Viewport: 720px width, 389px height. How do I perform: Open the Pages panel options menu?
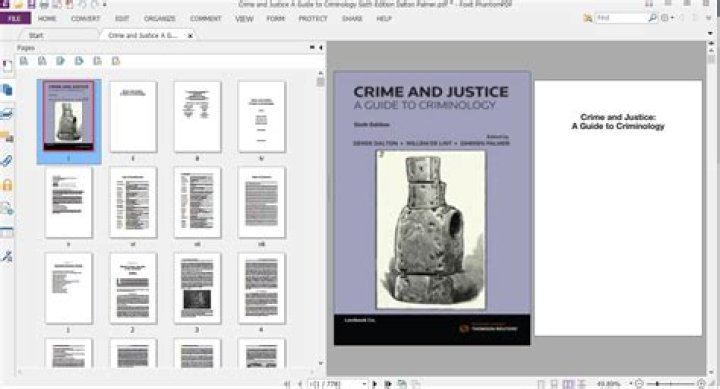(x=312, y=47)
